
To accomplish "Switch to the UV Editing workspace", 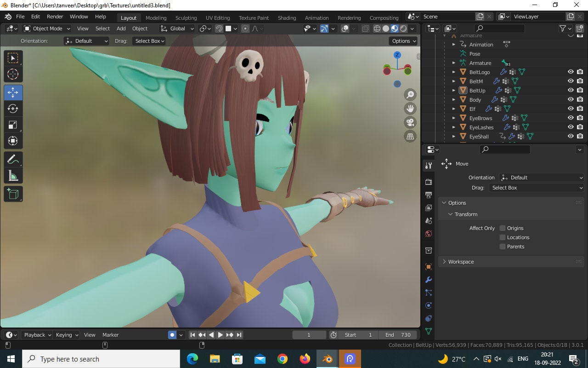I will (x=218, y=18).
